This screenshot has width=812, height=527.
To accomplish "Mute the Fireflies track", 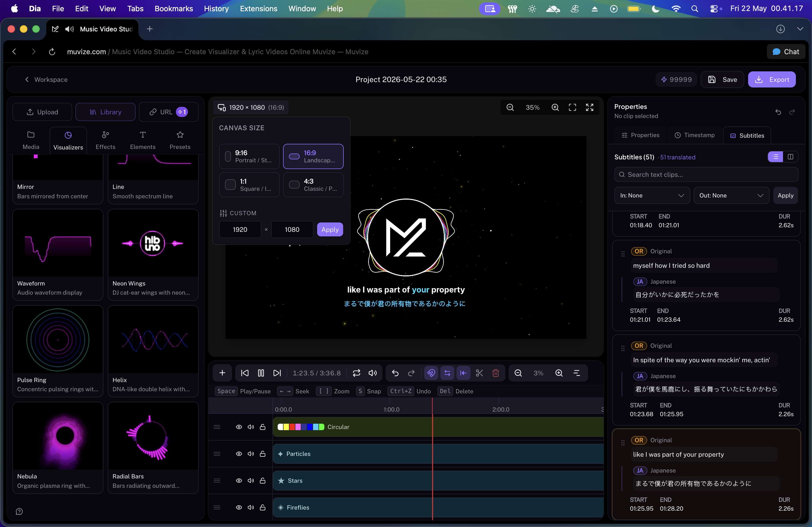I will pyautogui.click(x=251, y=507).
